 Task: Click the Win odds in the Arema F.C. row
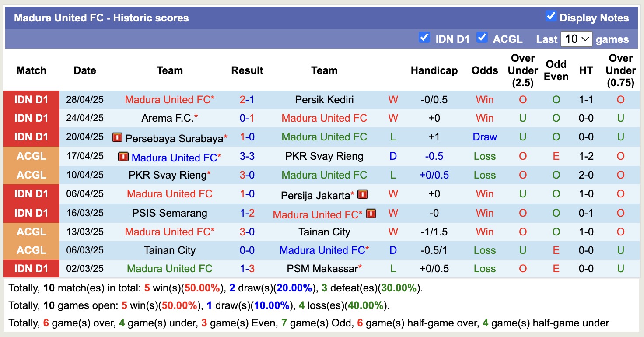pos(485,118)
